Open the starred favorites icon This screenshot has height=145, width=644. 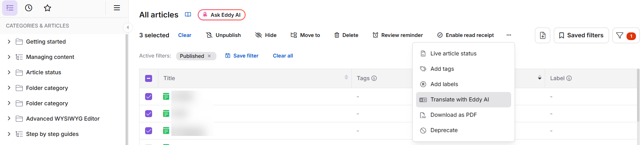48,8
